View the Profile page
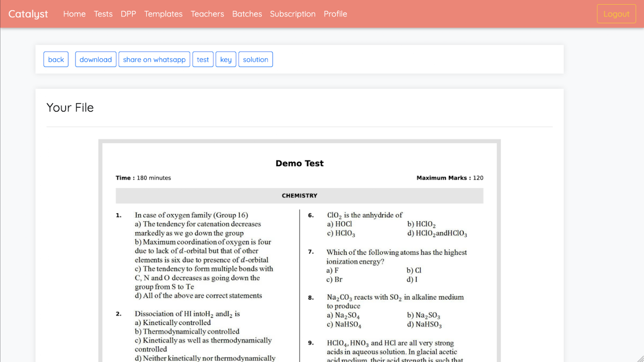 point(335,14)
